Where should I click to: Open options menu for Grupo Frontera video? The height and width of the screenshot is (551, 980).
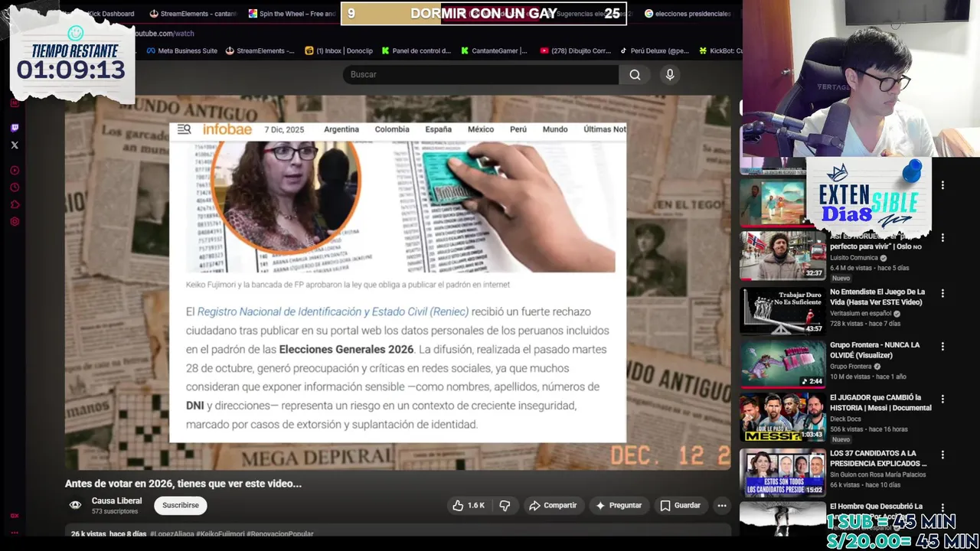pyautogui.click(x=942, y=346)
